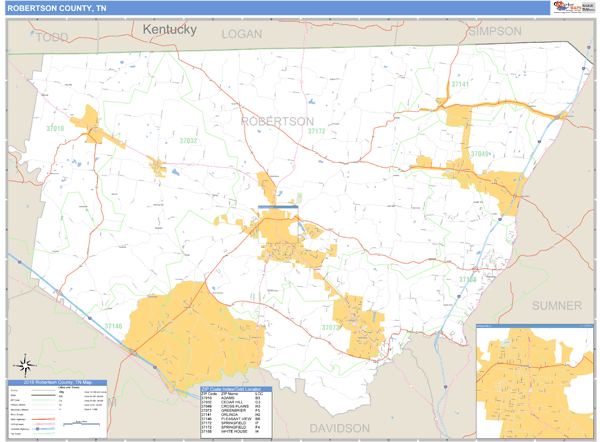The height and width of the screenshot is (442, 600).
Task: Click the 'TODD' county label
Action: pos(52,37)
